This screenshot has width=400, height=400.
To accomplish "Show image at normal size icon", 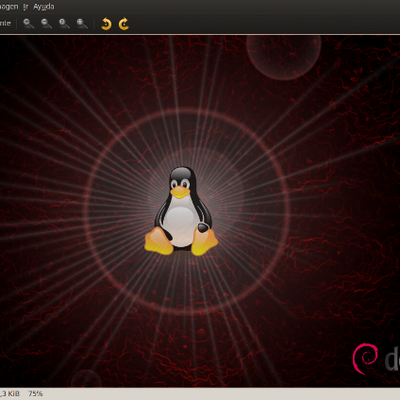I will click(64, 24).
